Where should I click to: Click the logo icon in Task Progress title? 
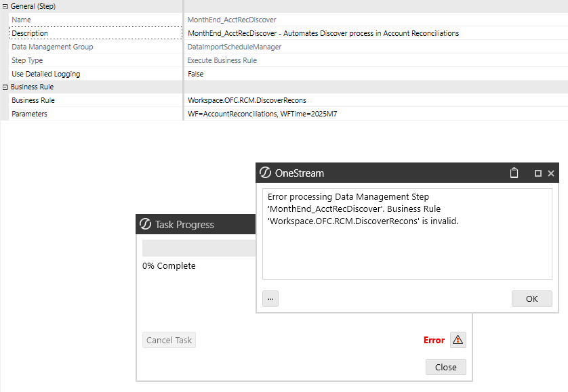[145, 225]
